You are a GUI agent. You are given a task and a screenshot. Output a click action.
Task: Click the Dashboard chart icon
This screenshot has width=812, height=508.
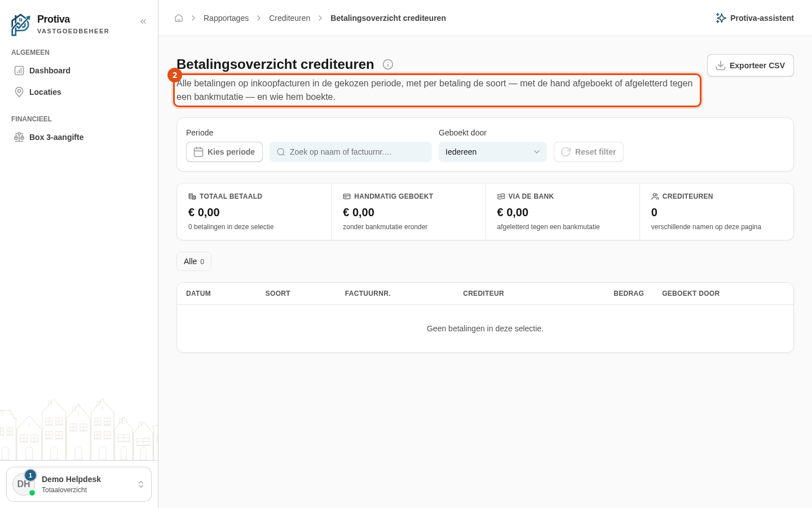(19, 71)
